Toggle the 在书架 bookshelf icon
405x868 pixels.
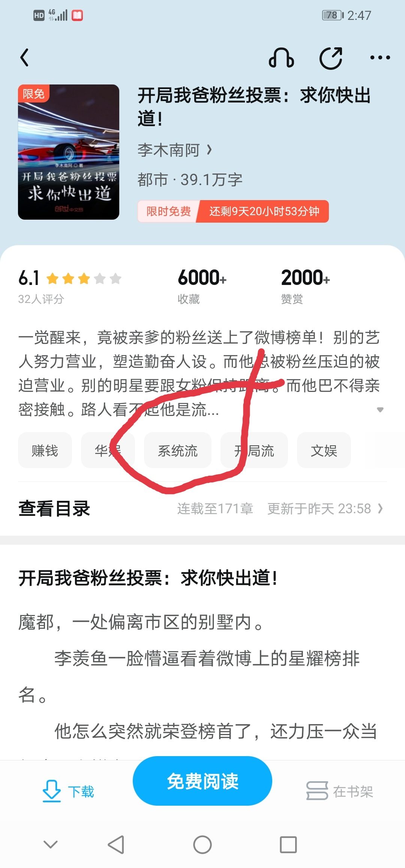click(x=317, y=791)
